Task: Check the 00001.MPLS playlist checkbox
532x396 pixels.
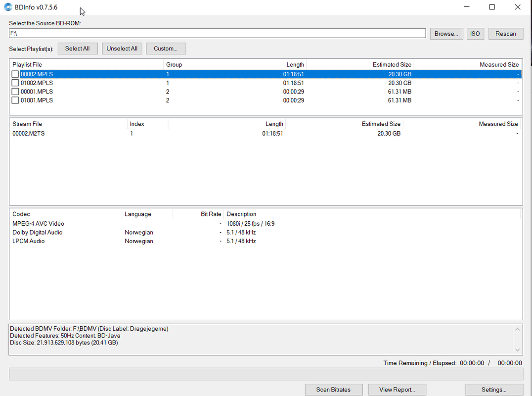Action: pos(15,92)
